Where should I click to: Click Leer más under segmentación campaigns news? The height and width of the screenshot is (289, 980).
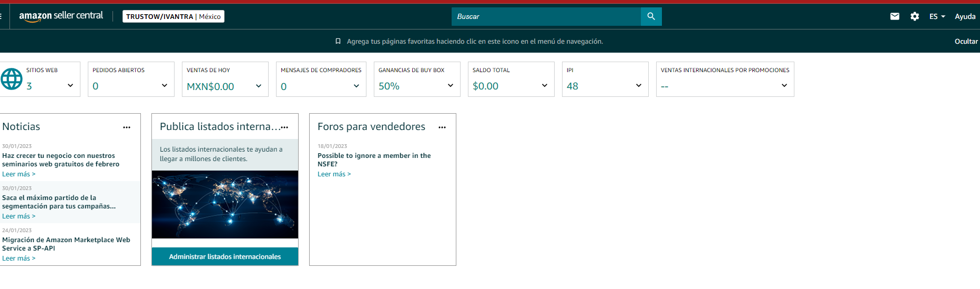[x=19, y=216]
